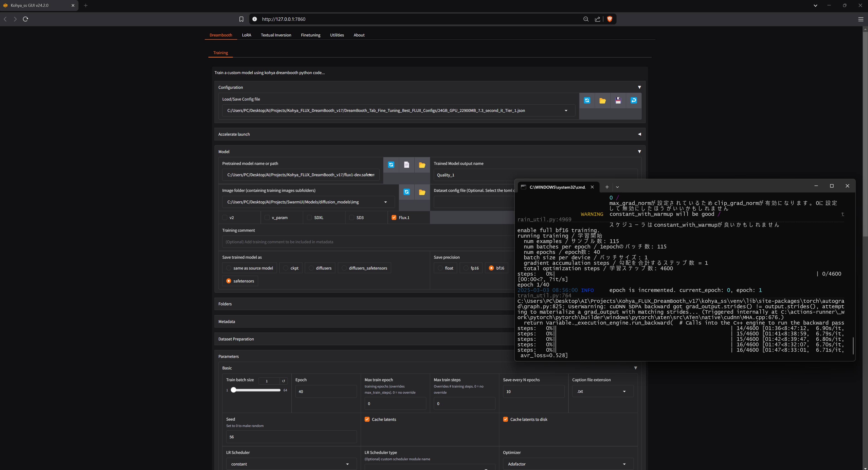This screenshot has height=470, width=868.
Task: Click Brave Shields icon in address bar
Action: pos(609,19)
